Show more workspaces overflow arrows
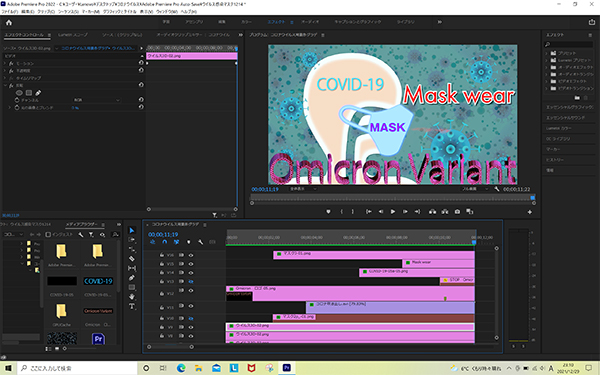Image resolution: width=600 pixels, height=375 pixels. (x=440, y=22)
